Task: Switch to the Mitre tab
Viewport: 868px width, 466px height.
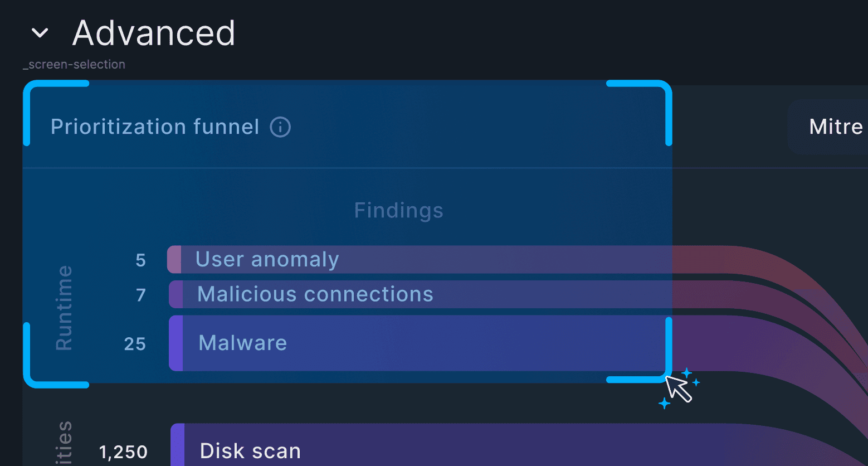Action: (835, 127)
